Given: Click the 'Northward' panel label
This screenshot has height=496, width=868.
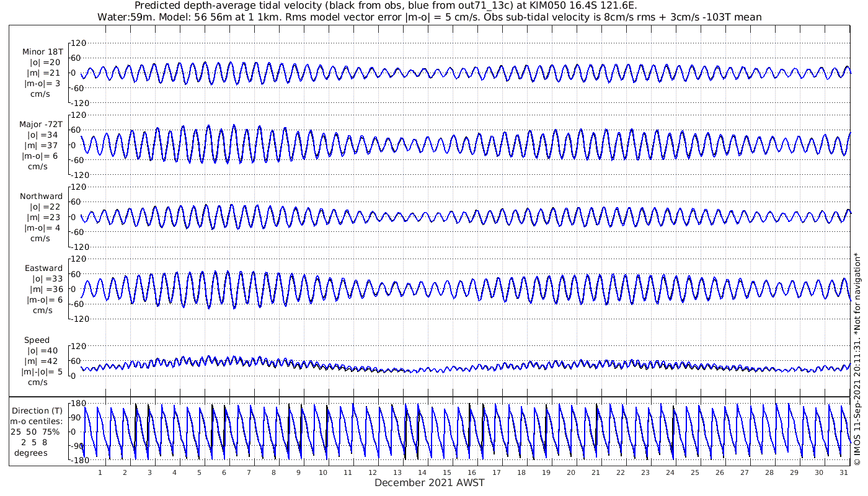Looking at the screenshot, I should click(x=41, y=197).
